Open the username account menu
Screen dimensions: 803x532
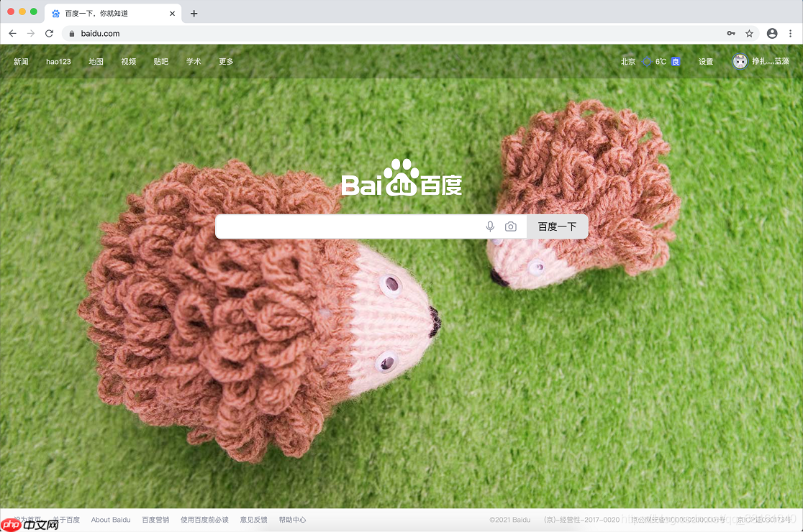click(x=770, y=61)
